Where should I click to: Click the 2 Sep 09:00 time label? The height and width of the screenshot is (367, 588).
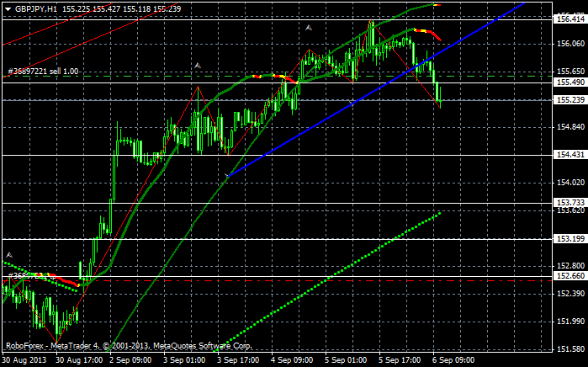point(131,360)
